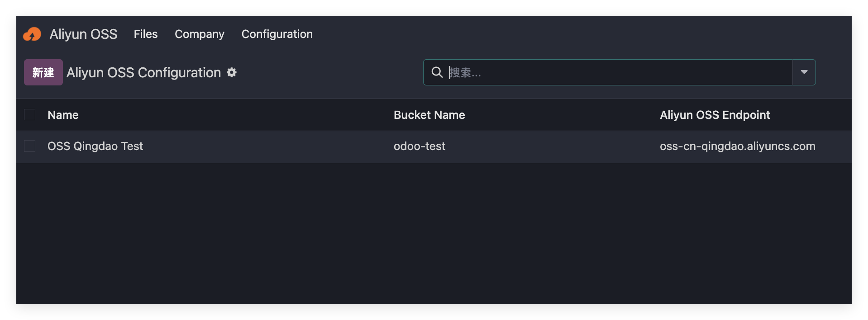Viewport: 868px width, 320px height.
Task: Tick the select-all checkbox in the header
Action: point(30,115)
